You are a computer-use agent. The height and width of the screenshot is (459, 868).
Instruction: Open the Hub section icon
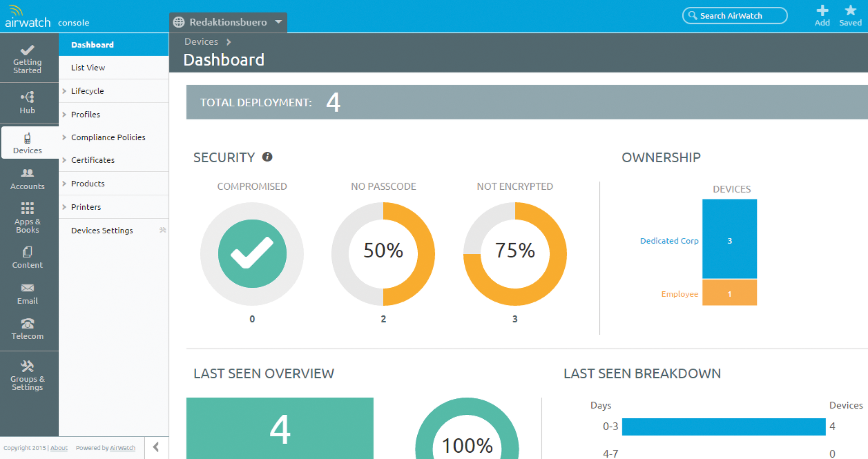click(x=27, y=103)
